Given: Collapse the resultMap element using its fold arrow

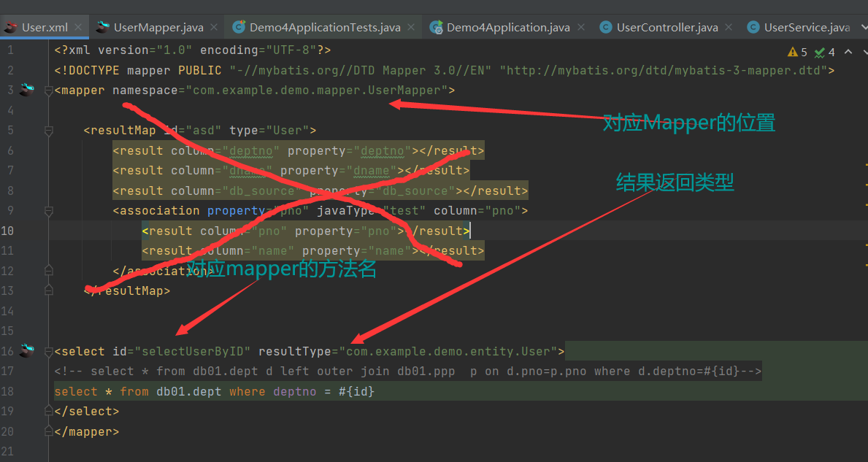Looking at the screenshot, I should 48,130.
